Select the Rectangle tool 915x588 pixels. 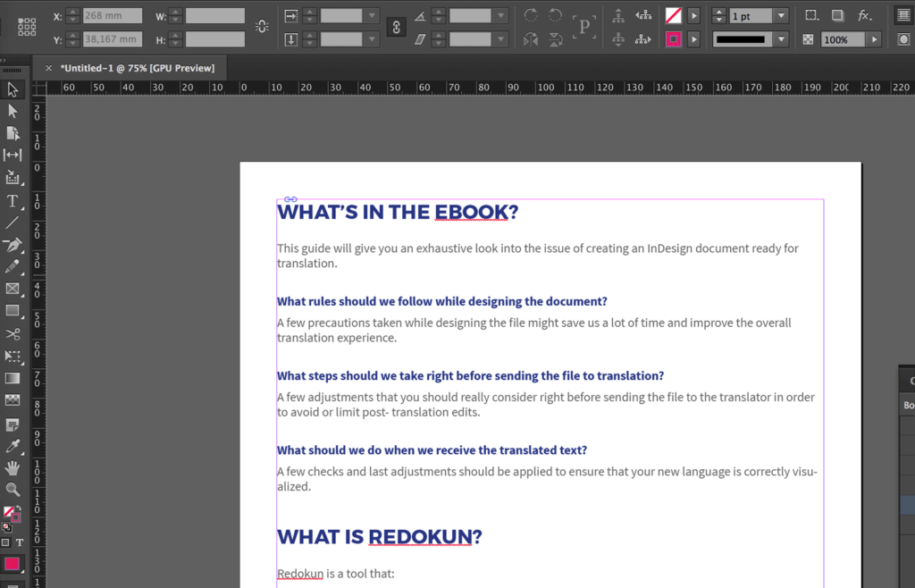click(x=13, y=311)
